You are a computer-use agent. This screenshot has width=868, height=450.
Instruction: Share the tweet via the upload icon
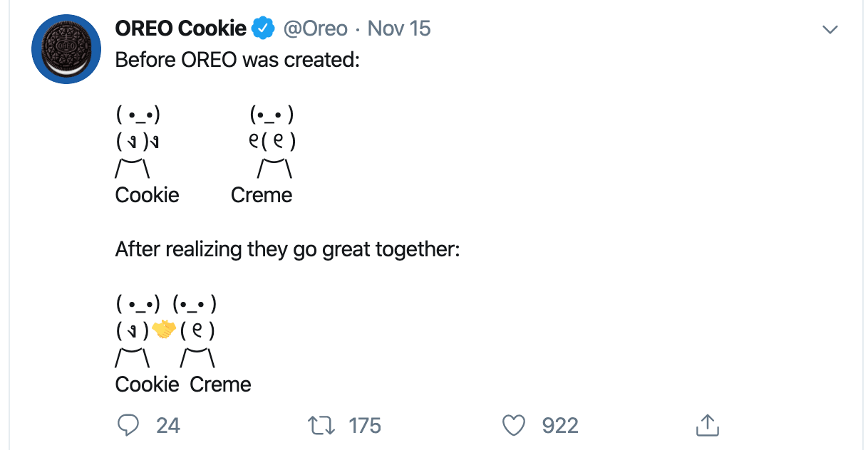706,424
